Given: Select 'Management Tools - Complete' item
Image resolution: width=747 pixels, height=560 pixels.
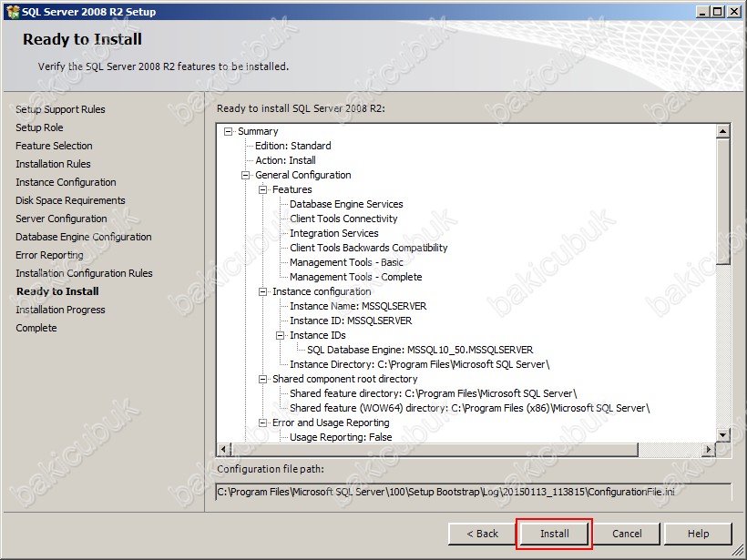Looking at the screenshot, I should tap(356, 277).
